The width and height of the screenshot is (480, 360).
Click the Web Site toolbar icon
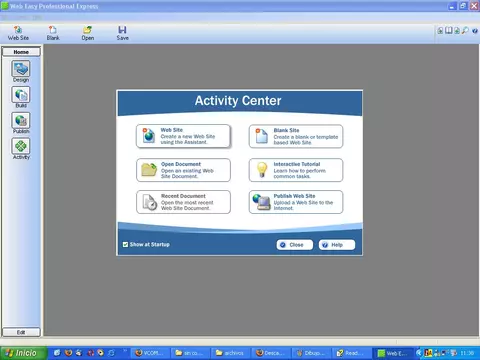tap(18, 33)
